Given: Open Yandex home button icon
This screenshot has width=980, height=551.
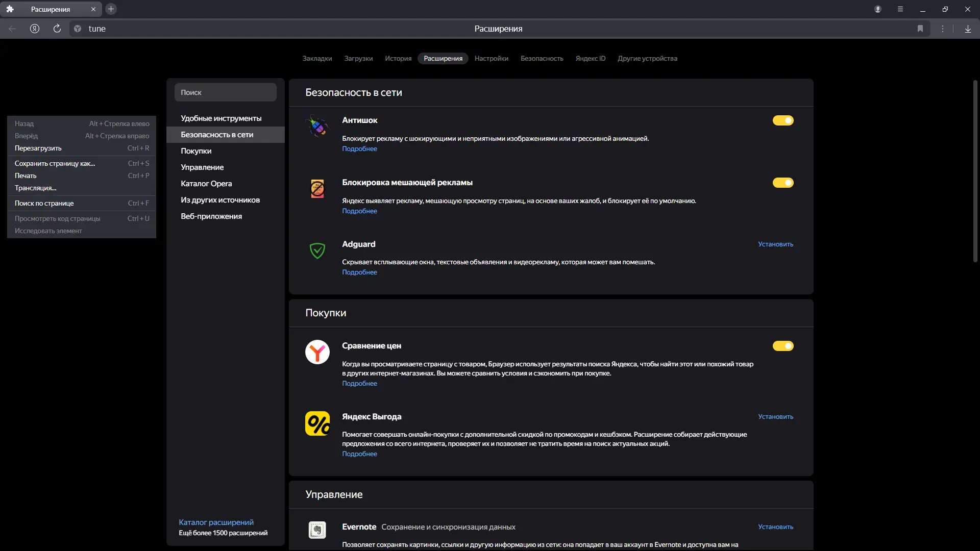Looking at the screenshot, I should point(35,29).
